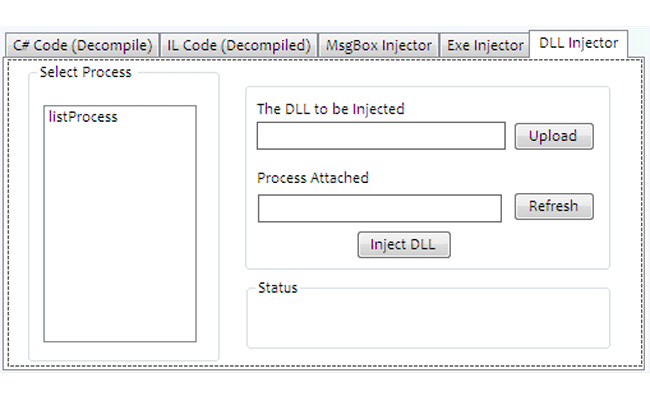Screen dimensions: 650x400
Task: Click blank tab strip right of DLL Injector
Action: [x=638, y=45]
